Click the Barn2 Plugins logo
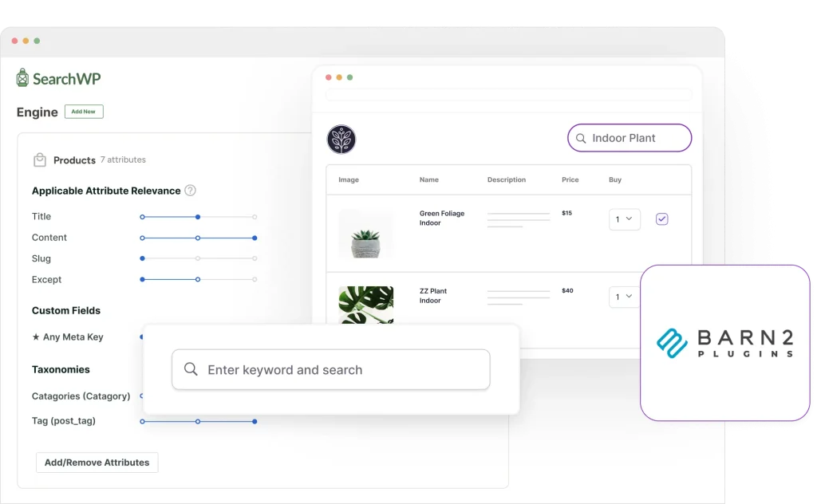This screenshot has height=504, width=817. tap(724, 343)
